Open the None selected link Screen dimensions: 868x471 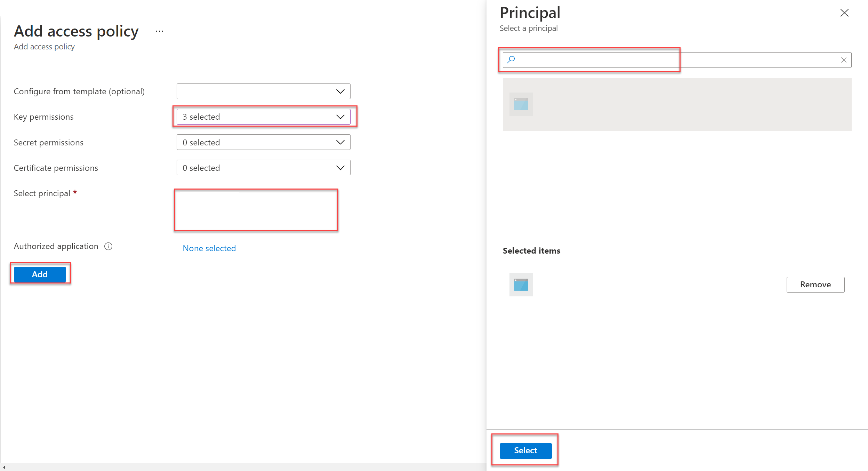pyautogui.click(x=209, y=248)
